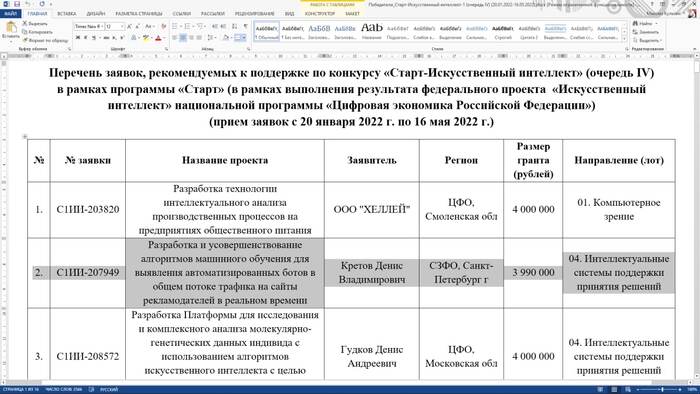Click numbered list icon
Screen dimensions: 700x394
tap(188, 26)
